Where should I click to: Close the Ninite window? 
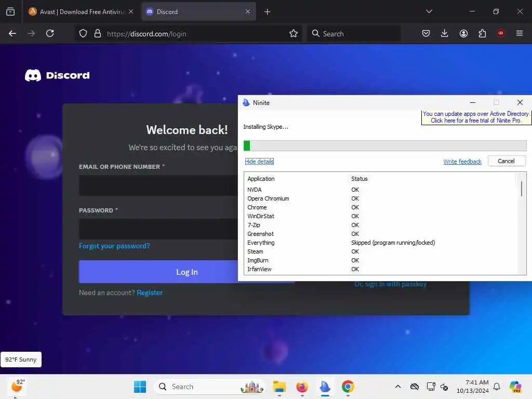(520, 102)
